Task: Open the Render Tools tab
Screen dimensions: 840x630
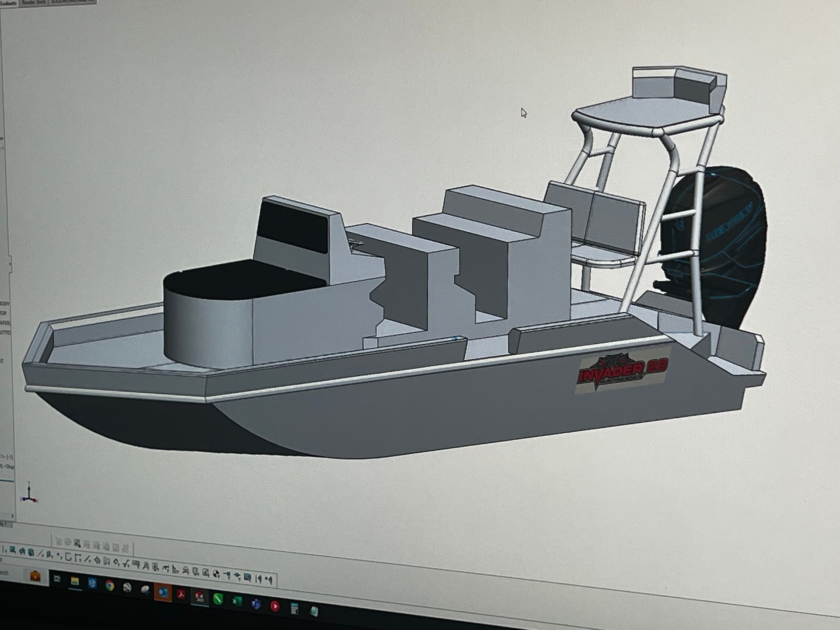Action: pyautogui.click(x=37, y=3)
